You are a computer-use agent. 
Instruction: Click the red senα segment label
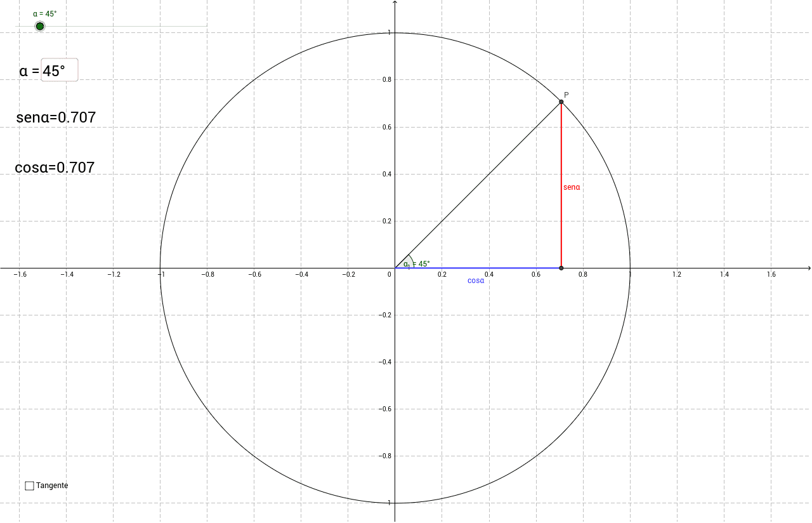[572, 187]
